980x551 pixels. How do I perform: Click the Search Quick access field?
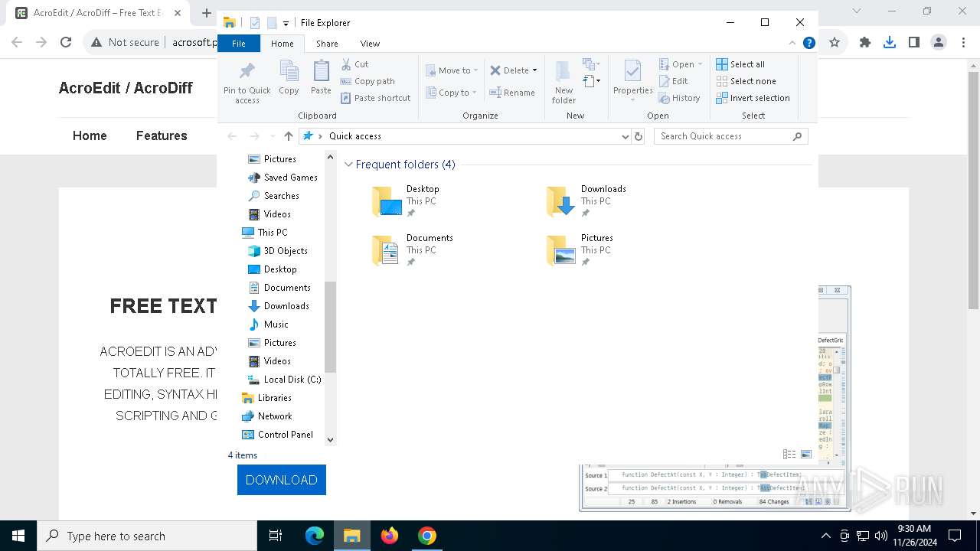(731, 136)
